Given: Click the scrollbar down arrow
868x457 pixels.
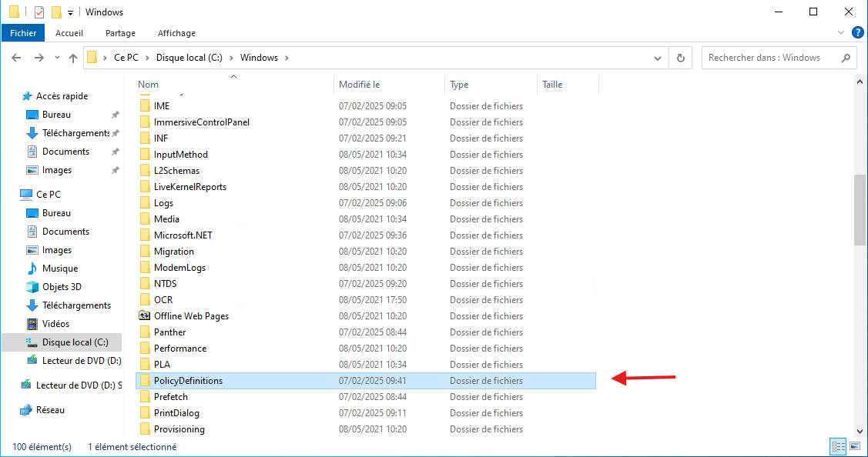Looking at the screenshot, I should 860,432.
